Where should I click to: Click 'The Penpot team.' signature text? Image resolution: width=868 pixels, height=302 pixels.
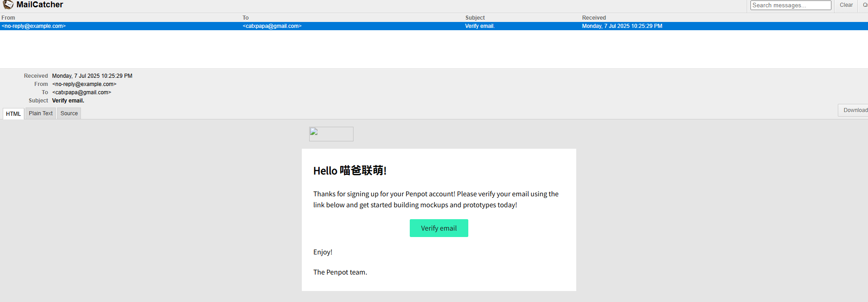click(340, 272)
